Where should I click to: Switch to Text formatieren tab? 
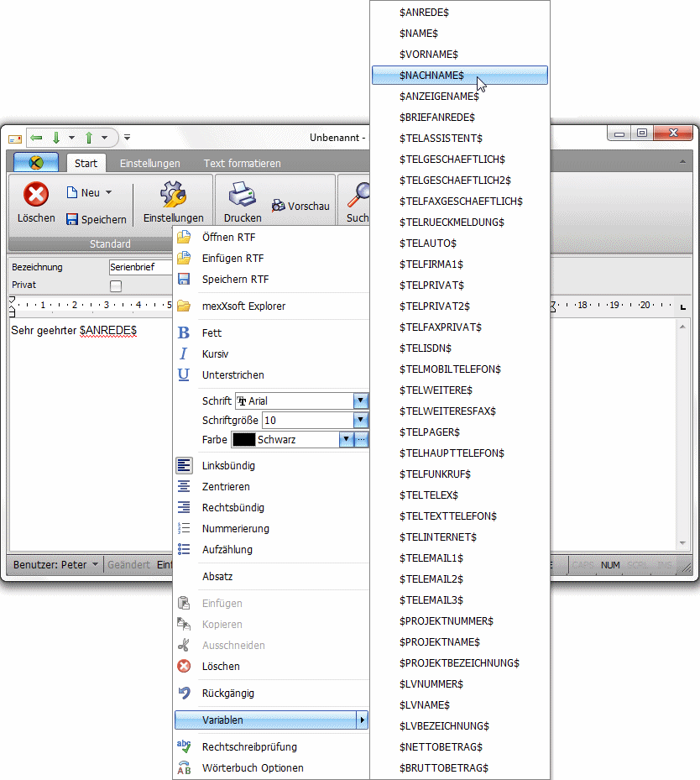tap(242, 163)
